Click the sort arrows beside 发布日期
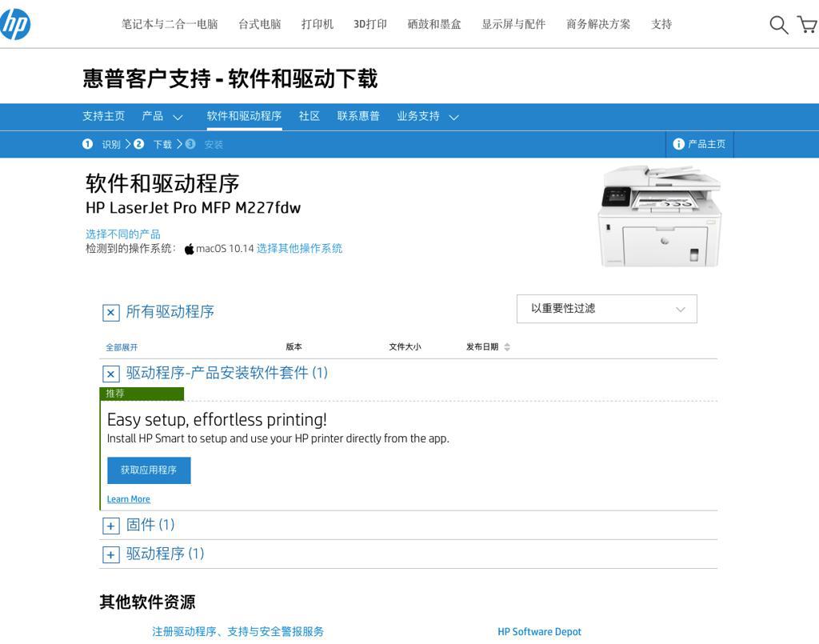819x644 pixels. [507, 347]
